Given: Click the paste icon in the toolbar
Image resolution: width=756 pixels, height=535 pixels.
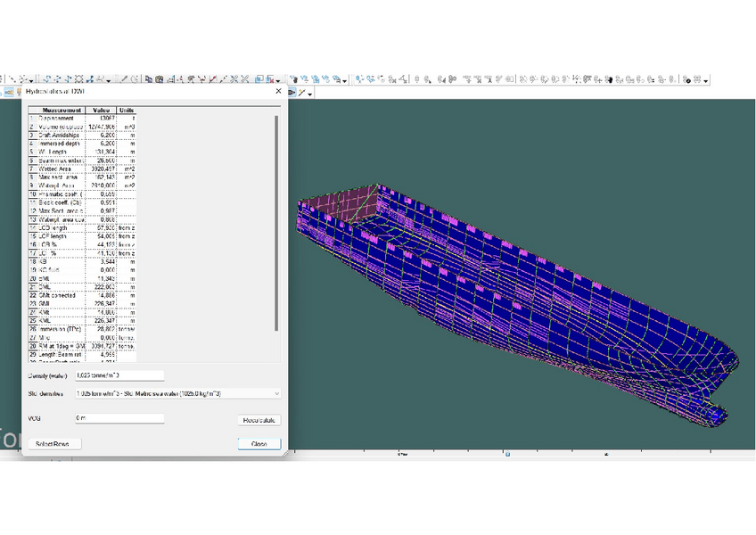Looking at the screenshot, I should pyautogui.click(x=160, y=79).
